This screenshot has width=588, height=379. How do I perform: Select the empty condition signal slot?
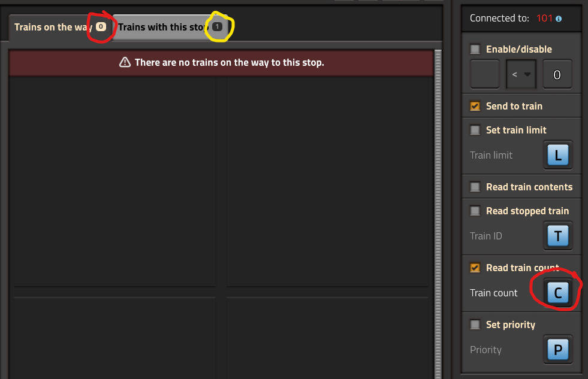[484, 74]
